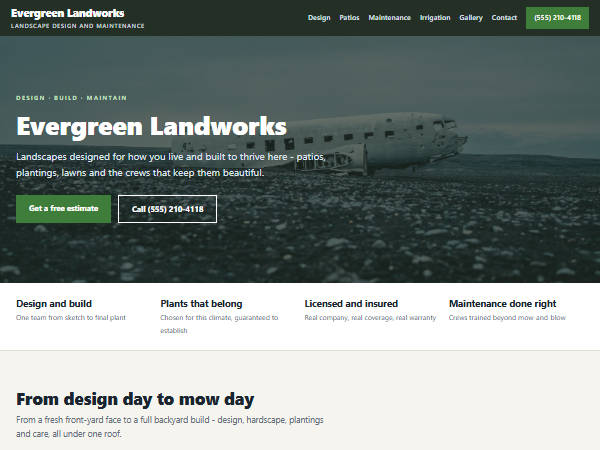This screenshot has height=450, width=600.
Task: Click the (555) 210-4118 header button
Action: [557, 18]
